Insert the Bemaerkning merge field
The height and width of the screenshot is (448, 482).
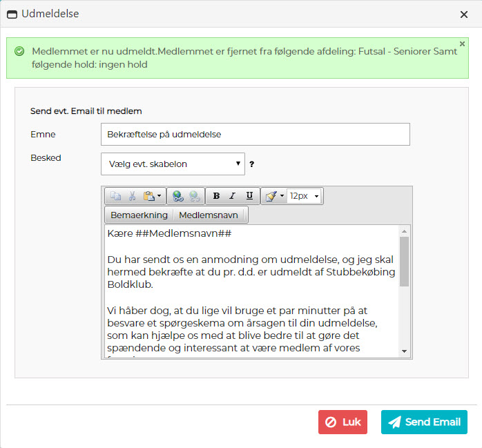tap(139, 215)
